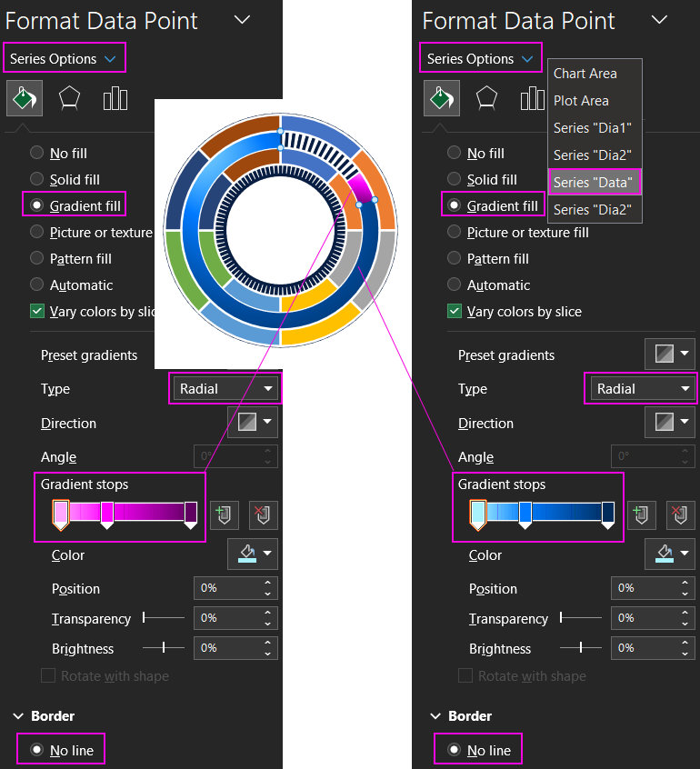700x769 pixels.
Task: Add a gradient stop beside the magenta gradient bar
Action: (x=223, y=515)
